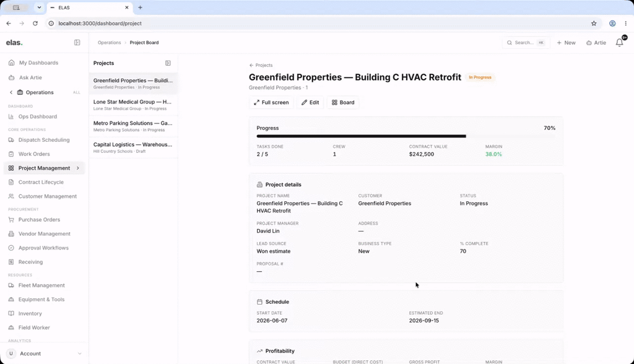
Task: Click In Progress status badge
Action: [480, 77]
